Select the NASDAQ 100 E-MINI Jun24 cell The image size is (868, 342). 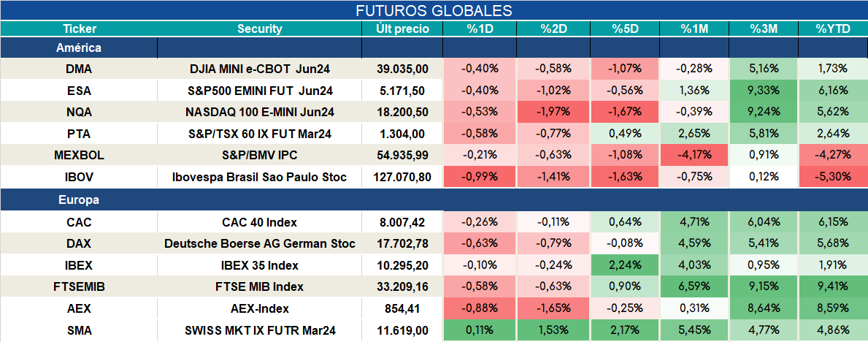(x=260, y=112)
